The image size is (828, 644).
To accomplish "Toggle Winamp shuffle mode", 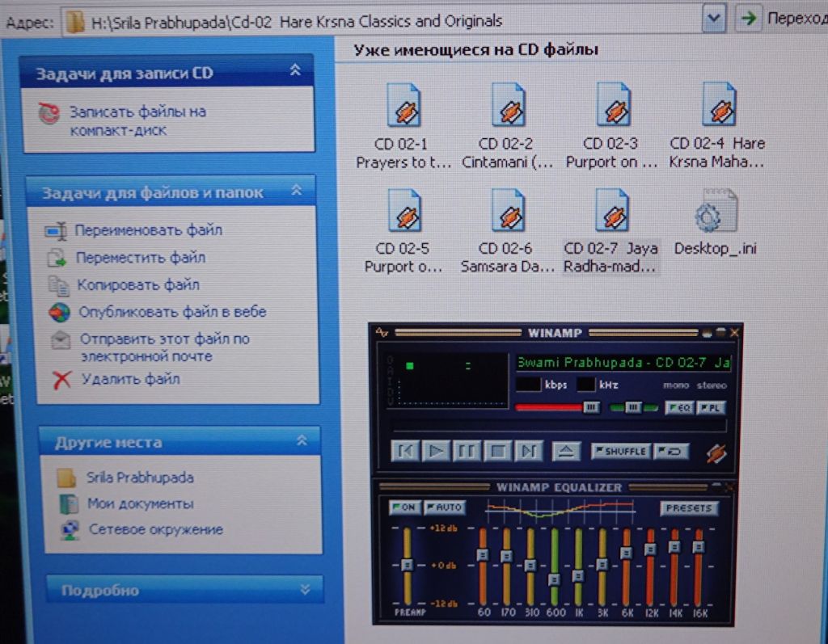I will [620, 452].
